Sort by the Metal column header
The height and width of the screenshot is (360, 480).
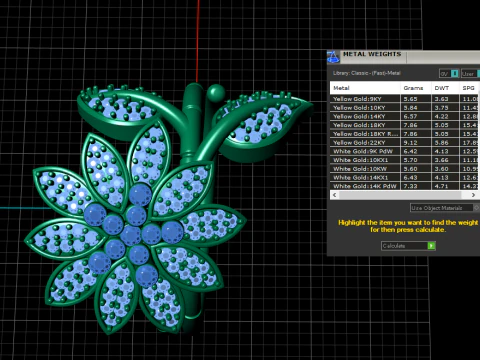(365, 88)
